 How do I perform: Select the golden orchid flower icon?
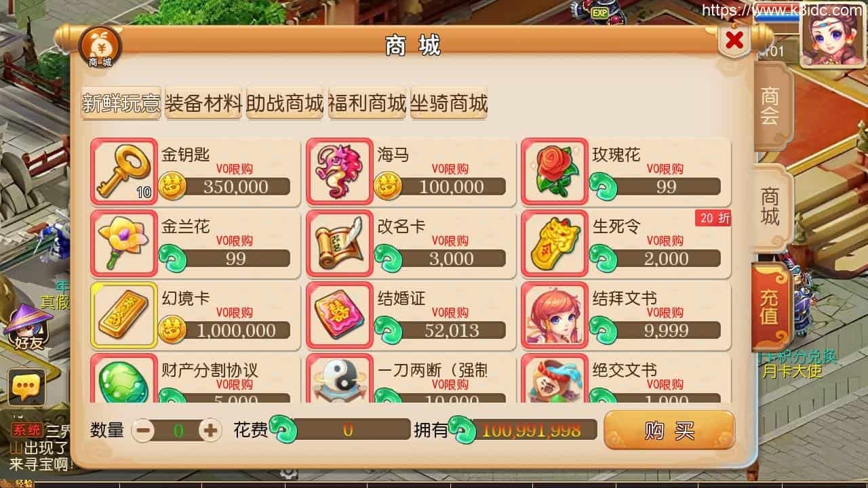coord(123,243)
